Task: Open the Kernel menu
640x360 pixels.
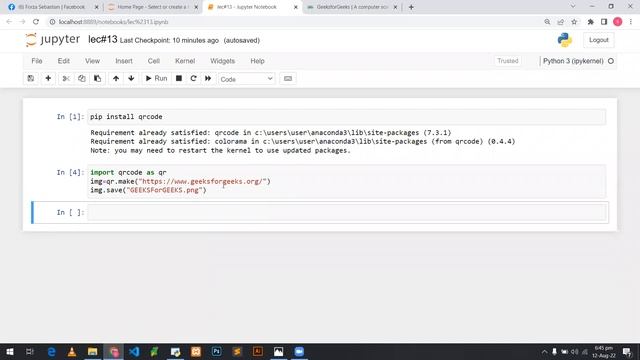Action: point(185,61)
